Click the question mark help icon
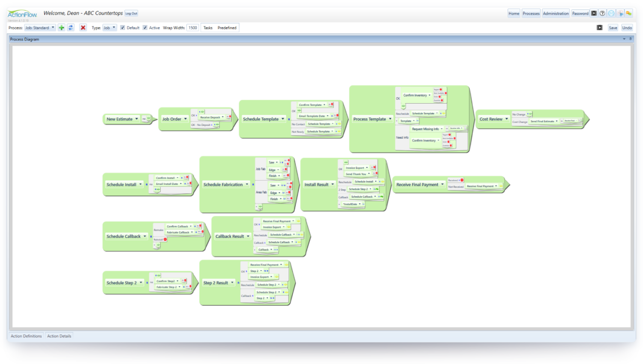Image resolution: width=643 pixels, height=364 pixels. click(x=602, y=13)
